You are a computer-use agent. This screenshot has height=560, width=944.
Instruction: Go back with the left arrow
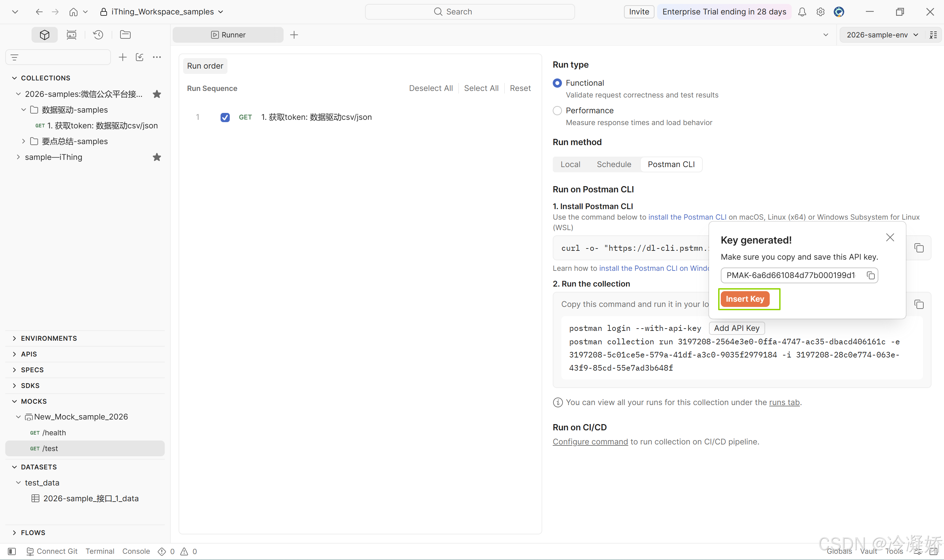click(x=39, y=12)
